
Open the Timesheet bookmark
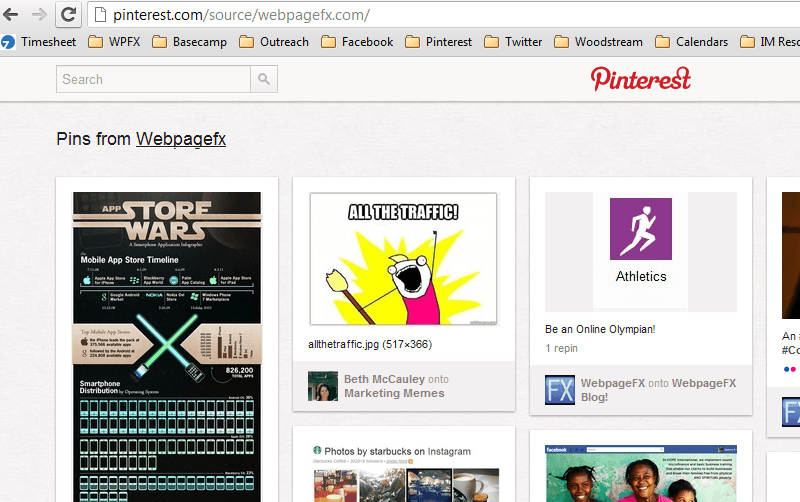[39, 42]
